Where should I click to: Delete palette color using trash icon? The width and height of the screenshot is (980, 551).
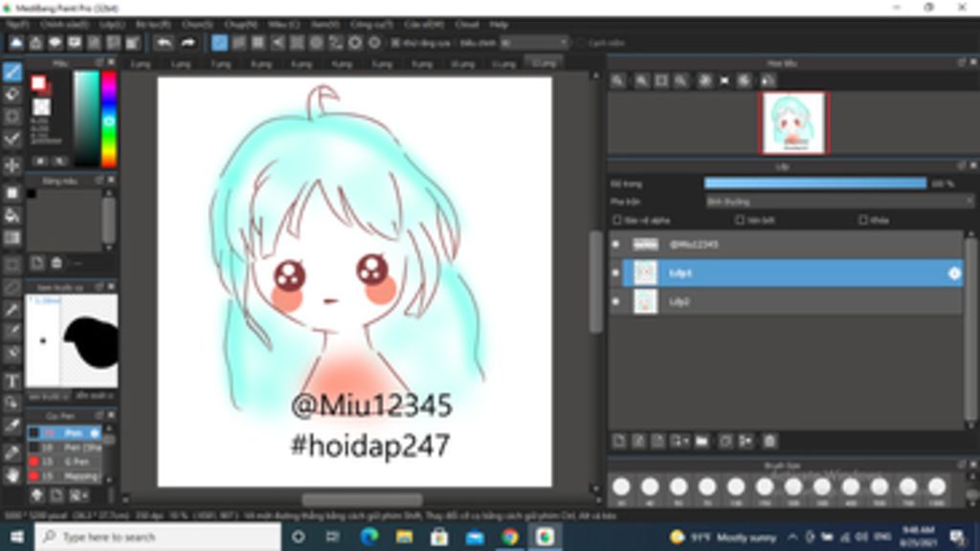[x=56, y=262]
